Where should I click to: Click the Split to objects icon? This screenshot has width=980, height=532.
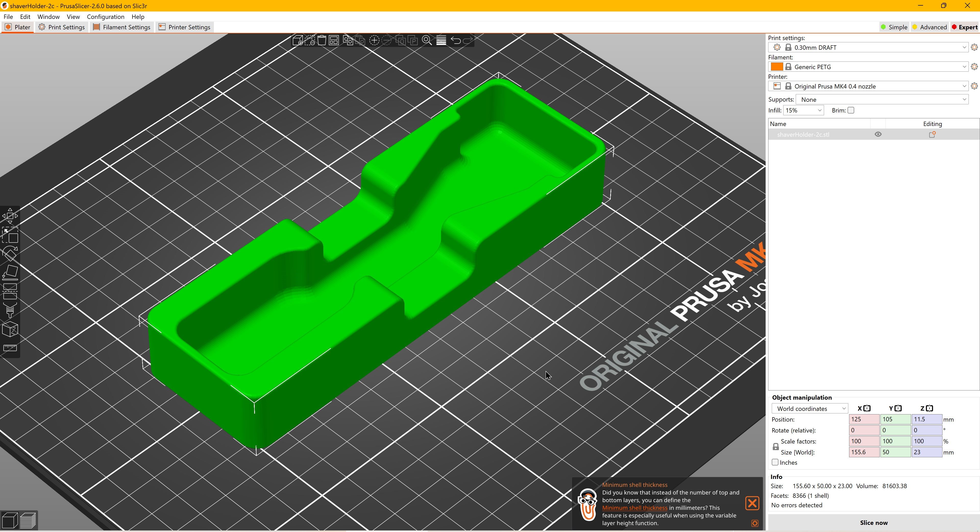401,40
